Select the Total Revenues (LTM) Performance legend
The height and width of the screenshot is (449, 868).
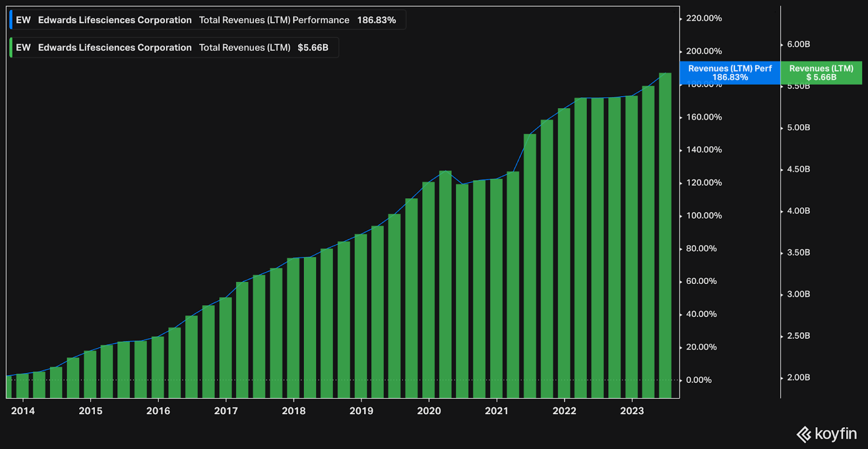click(x=207, y=20)
